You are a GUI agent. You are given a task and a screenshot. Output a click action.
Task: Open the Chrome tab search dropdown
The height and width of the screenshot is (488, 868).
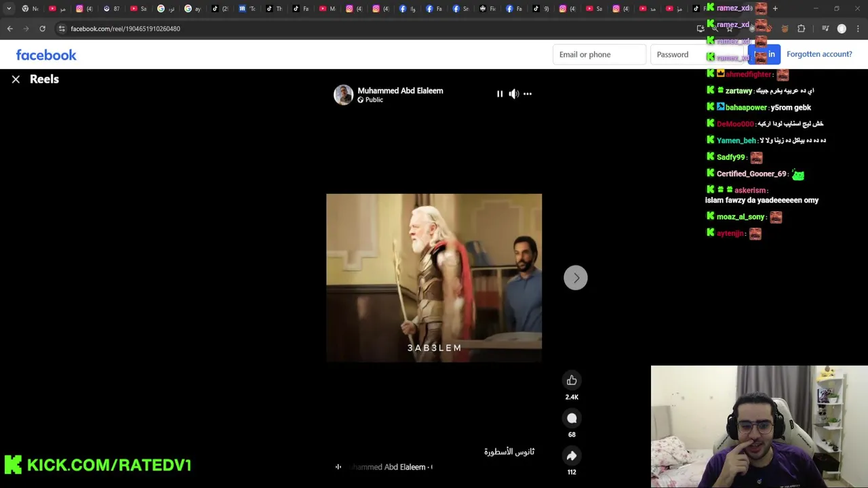[x=9, y=9]
